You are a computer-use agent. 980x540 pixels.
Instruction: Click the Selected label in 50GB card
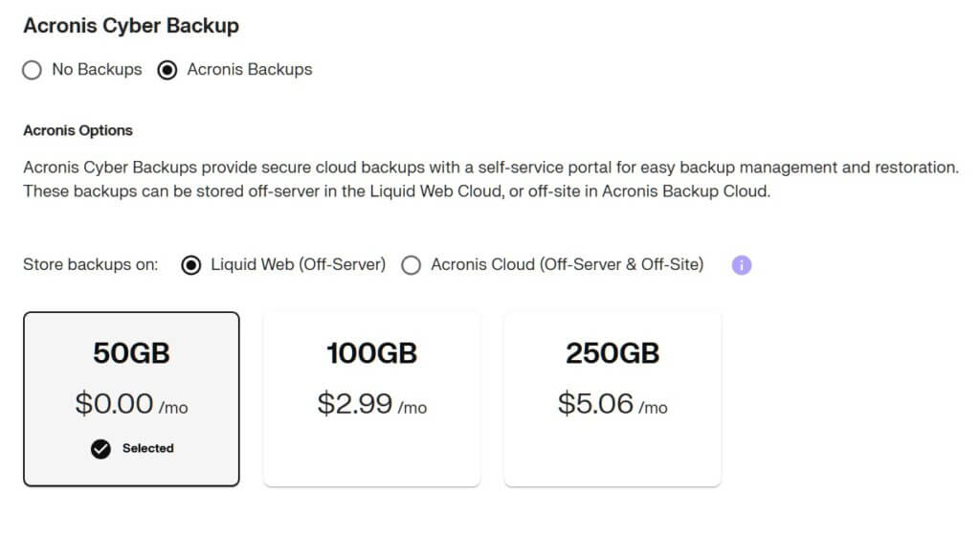[148, 448]
